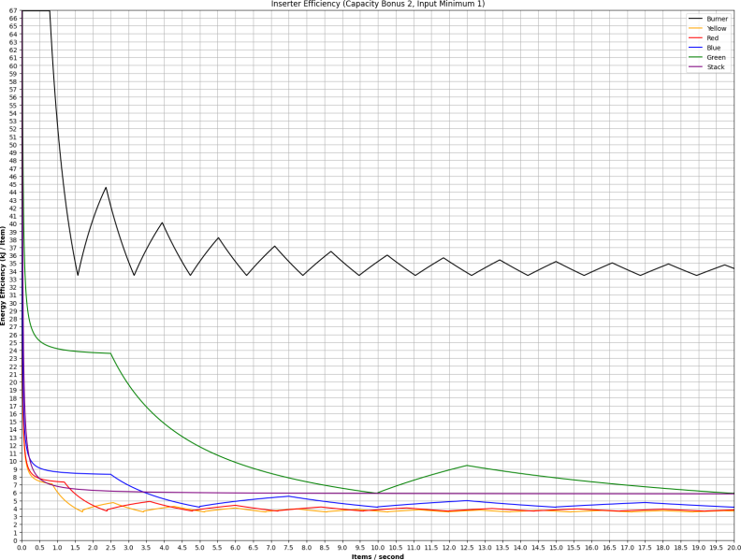The height and width of the screenshot is (560, 741).
Task: Click the Burner curve peak near 2.4 items/second
Action: (x=106, y=188)
